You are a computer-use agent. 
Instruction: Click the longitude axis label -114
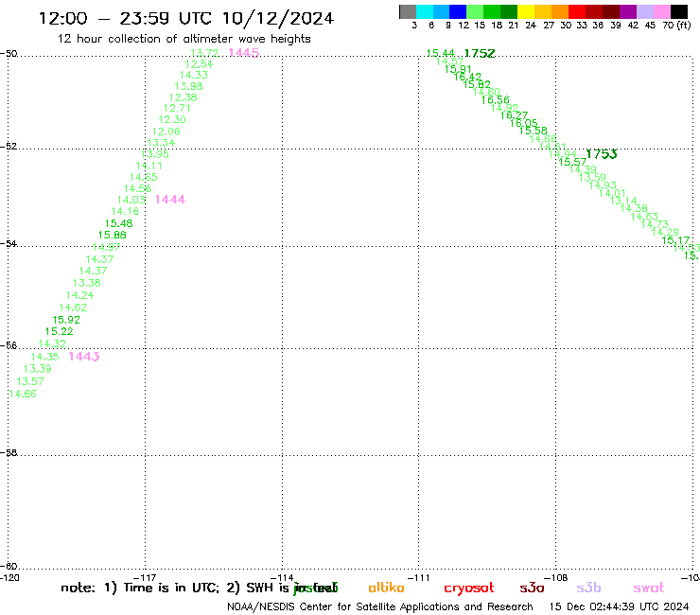point(282,578)
